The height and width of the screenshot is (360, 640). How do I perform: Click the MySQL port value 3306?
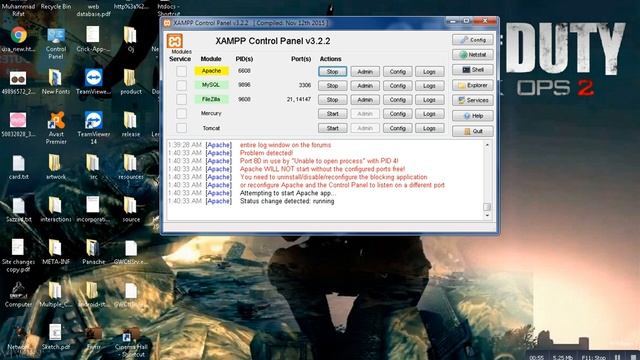pyautogui.click(x=304, y=85)
